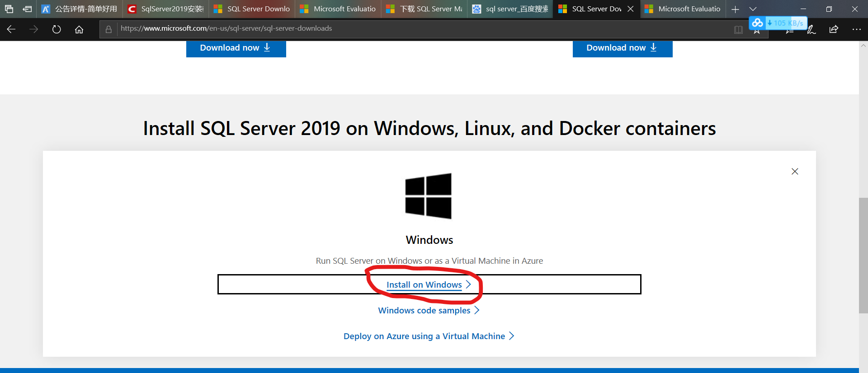This screenshot has width=868, height=373.
Task: Switch to first Microsoft Evaluatio tab
Action: click(338, 9)
